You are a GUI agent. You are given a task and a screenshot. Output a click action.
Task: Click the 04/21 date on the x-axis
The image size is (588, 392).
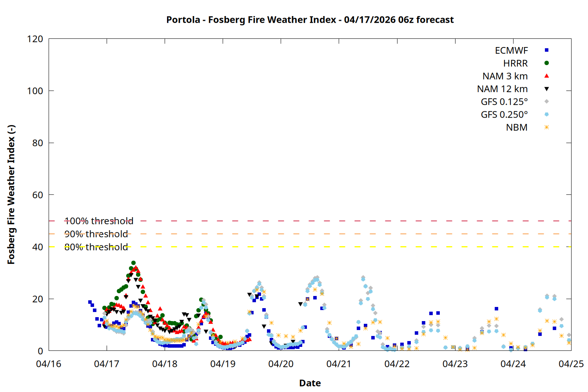click(339, 364)
